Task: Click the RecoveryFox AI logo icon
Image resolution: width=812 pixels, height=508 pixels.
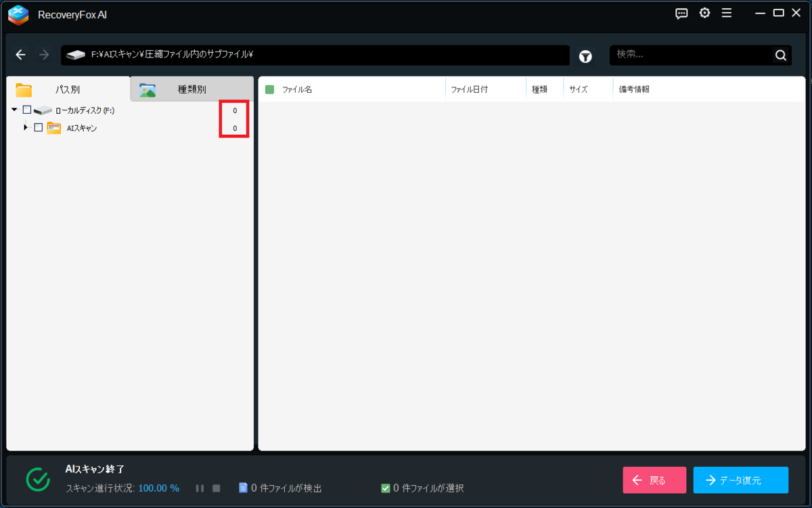Action: coord(18,14)
